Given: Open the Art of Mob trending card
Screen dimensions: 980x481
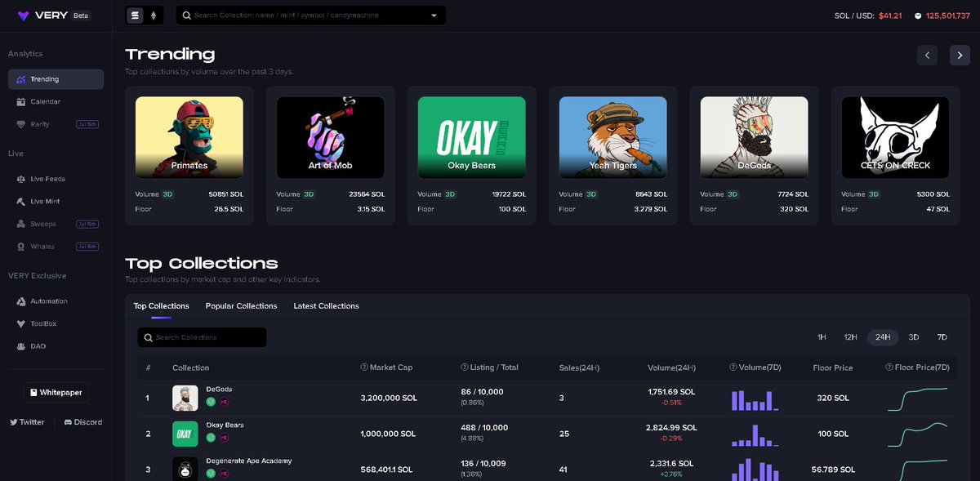Looking at the screenshot, I should 331,155.
